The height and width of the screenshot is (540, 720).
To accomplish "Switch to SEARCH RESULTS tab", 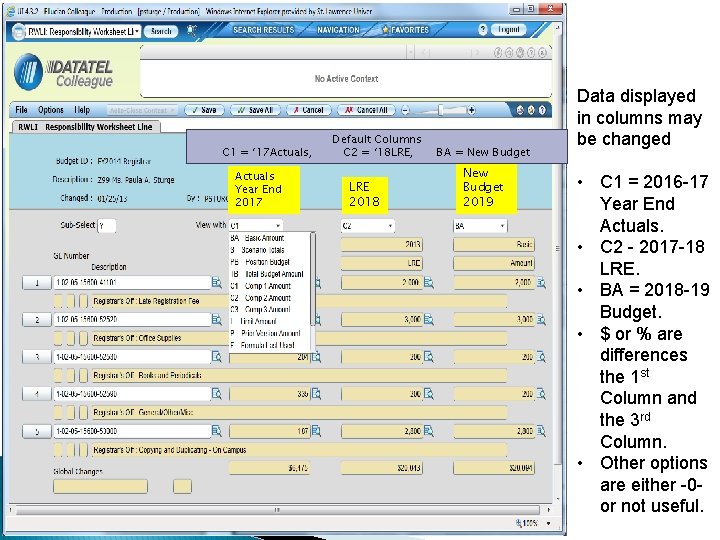I will pos(264,30).
